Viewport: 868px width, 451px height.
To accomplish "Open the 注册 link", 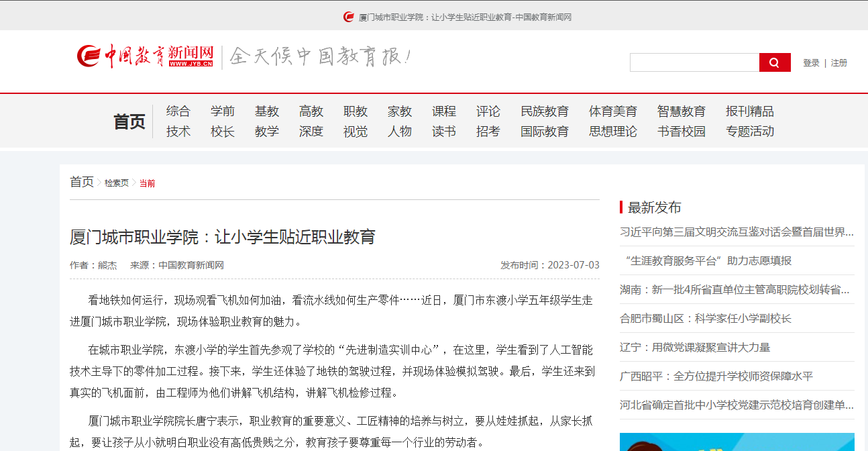I will click(839, 62).
